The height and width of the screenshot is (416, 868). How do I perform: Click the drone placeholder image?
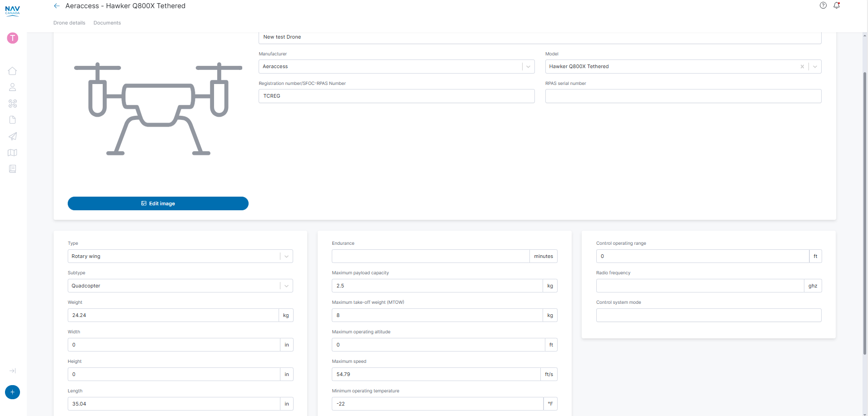pos(158,109)
